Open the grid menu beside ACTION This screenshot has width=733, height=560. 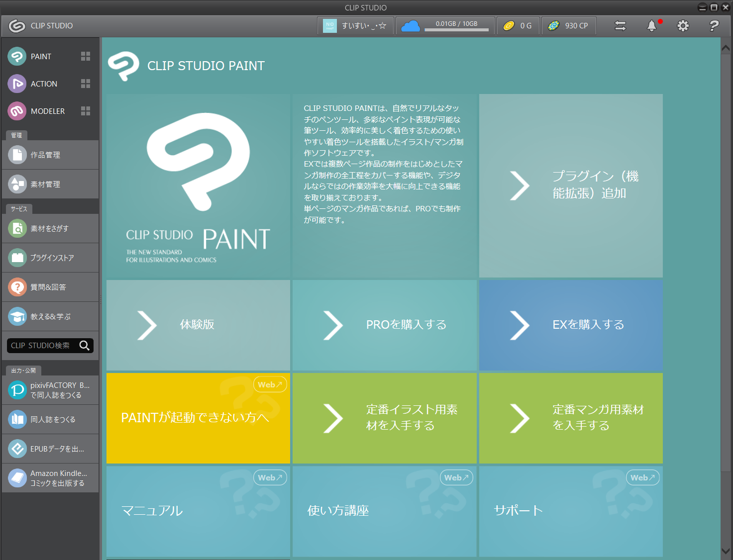point(86,84)
